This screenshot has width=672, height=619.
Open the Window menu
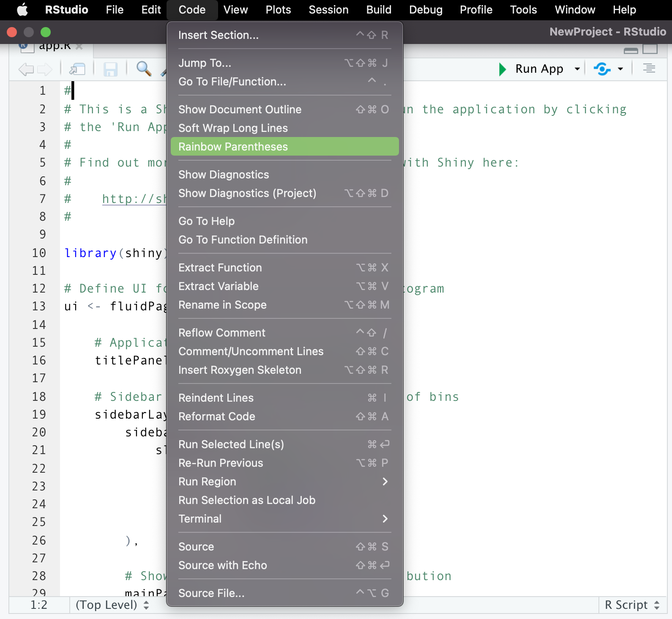pos(575,10)
